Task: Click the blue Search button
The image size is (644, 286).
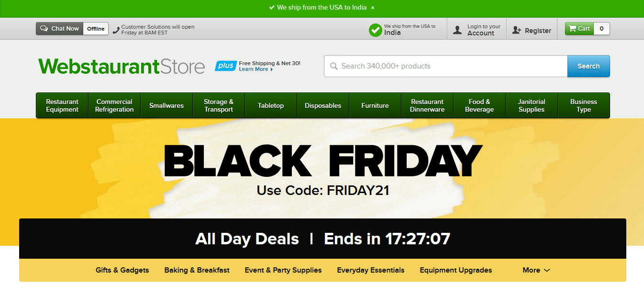Action: coord(588,66)
